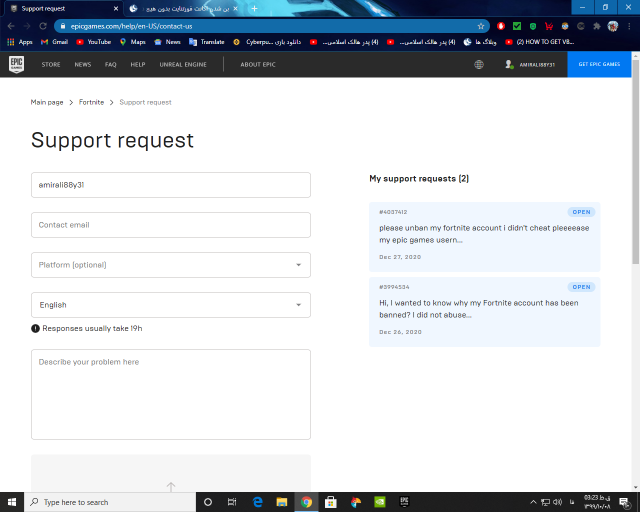Open the Action Center notifications icon
The width and height of the screenshot is (640, 512).
[624, 502]
